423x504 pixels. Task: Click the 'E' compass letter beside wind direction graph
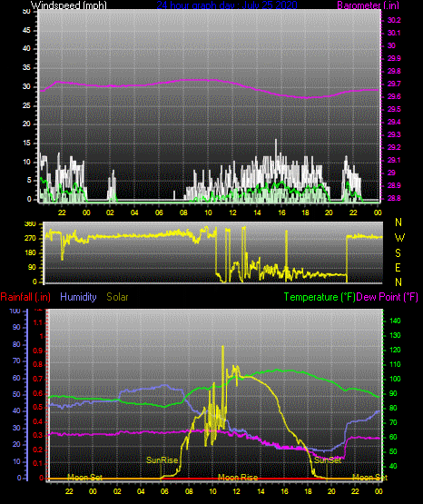point(398,268)
